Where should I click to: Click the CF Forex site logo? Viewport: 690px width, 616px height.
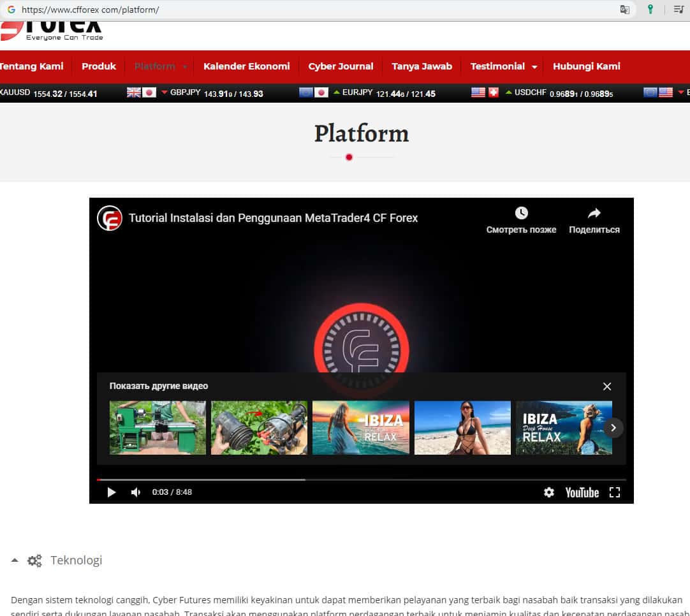[52, 31]
